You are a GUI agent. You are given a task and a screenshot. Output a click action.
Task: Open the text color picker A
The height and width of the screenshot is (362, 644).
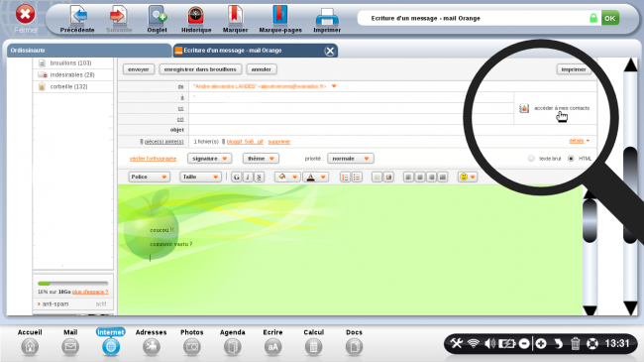[x=315, y=177]
